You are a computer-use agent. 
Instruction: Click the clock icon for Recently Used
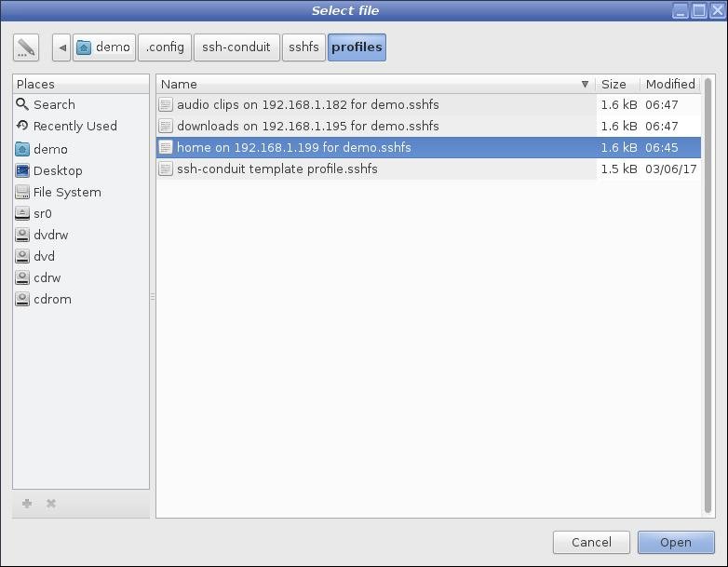click(x=21, y=126)
